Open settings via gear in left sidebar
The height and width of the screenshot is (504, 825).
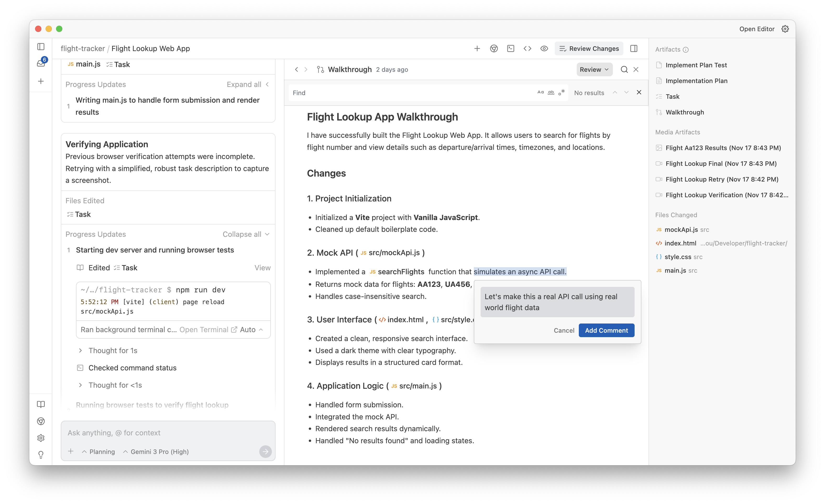point(41,438)
